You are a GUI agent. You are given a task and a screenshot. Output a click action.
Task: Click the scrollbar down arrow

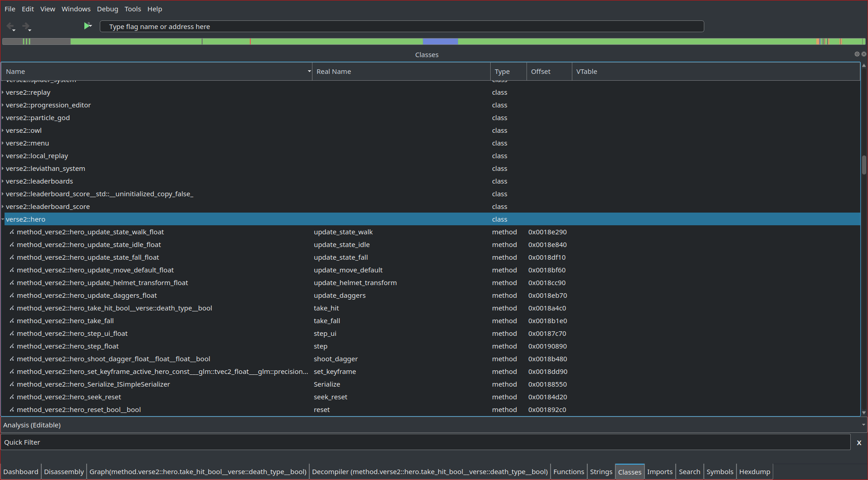coord(864,412)
